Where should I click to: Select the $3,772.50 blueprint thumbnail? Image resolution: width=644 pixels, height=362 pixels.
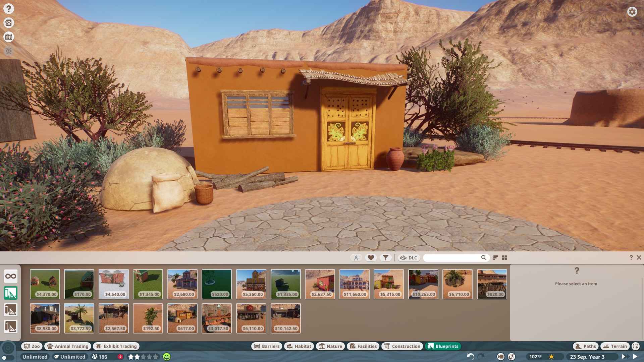pos(79,318)
